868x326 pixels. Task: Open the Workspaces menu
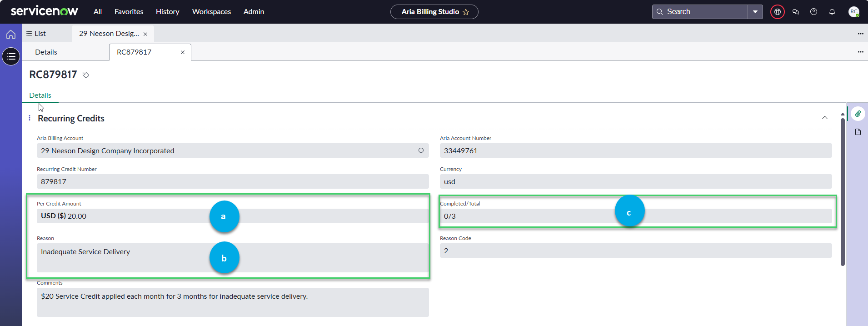click(x=211, y=12)
